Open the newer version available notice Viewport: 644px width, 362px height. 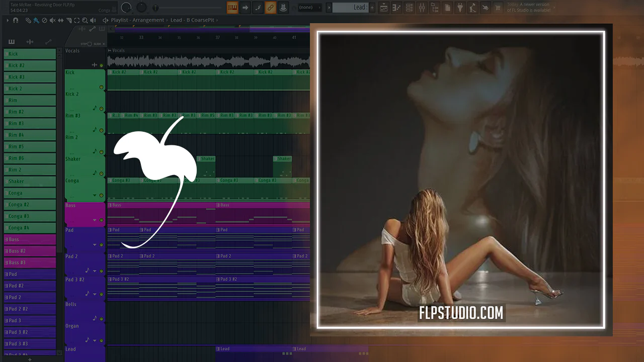(528, 7)
